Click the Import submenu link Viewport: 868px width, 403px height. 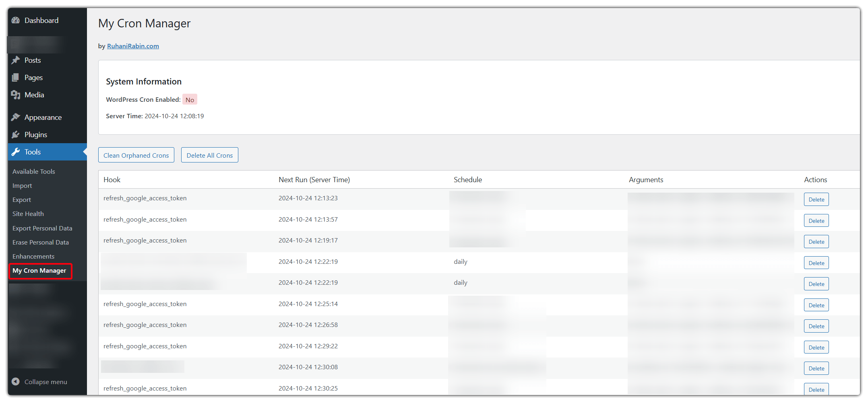click(22, 185)
